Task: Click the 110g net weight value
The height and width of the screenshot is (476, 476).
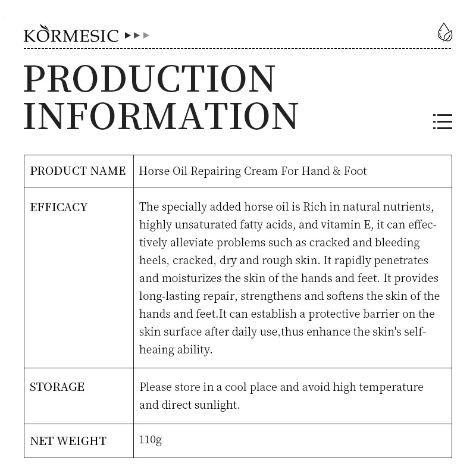Action: pos(151,440)
